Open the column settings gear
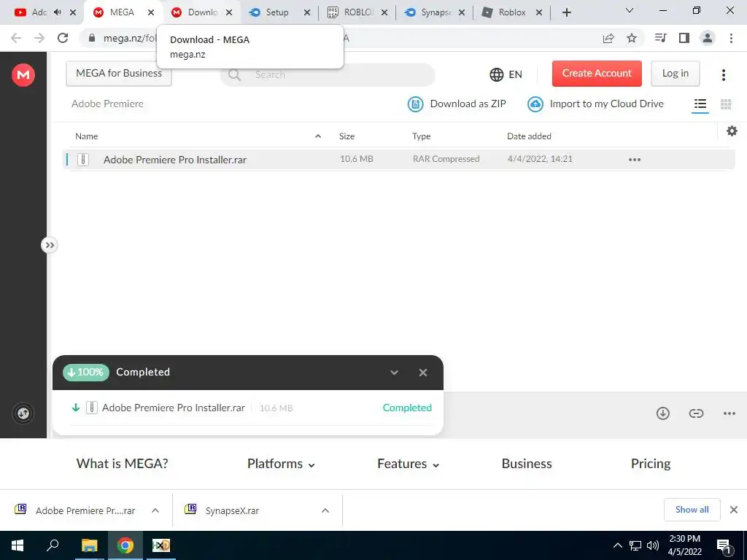 click(x=732, y=131)
